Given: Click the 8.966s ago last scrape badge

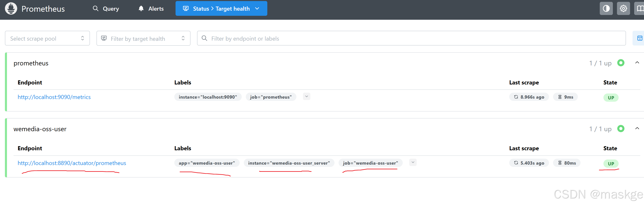Looking at the screenshot, I should point(529,97).
